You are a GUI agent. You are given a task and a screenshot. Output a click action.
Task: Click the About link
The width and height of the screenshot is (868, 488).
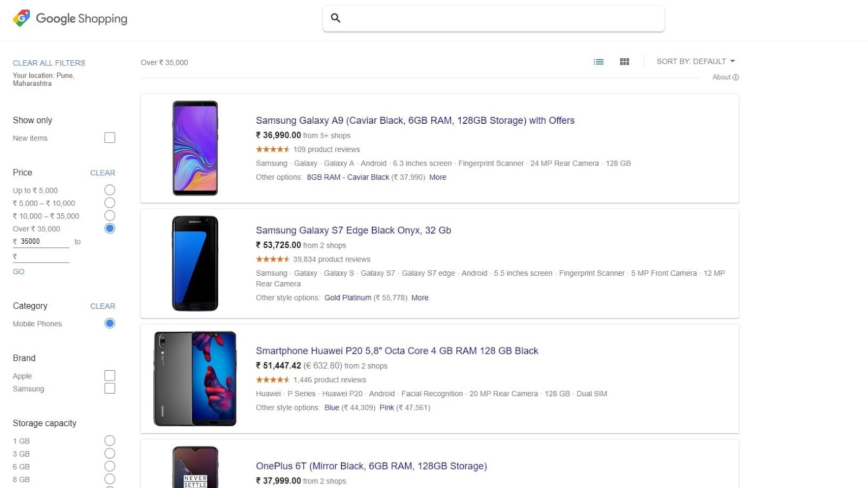tap(722, 77)
